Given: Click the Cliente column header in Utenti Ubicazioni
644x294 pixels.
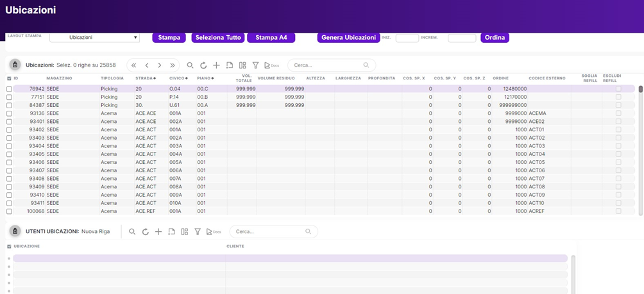Looking at the screenshot, I should [x=235, y=247].
